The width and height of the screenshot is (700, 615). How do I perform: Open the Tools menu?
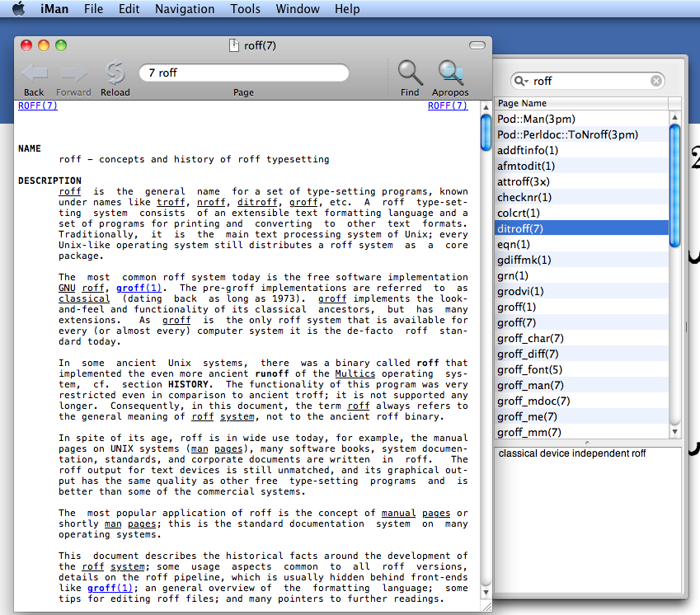245,9
